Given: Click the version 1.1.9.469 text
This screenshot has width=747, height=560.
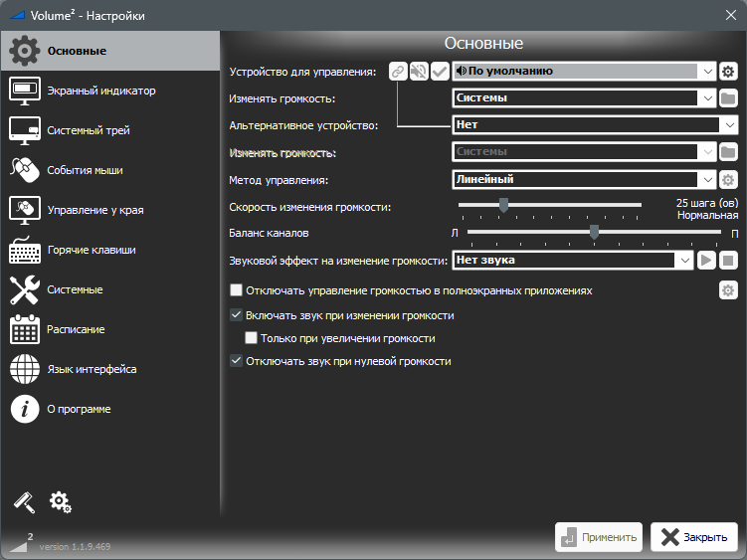Looking at the screenshot, I should click(x=75, y=547).
